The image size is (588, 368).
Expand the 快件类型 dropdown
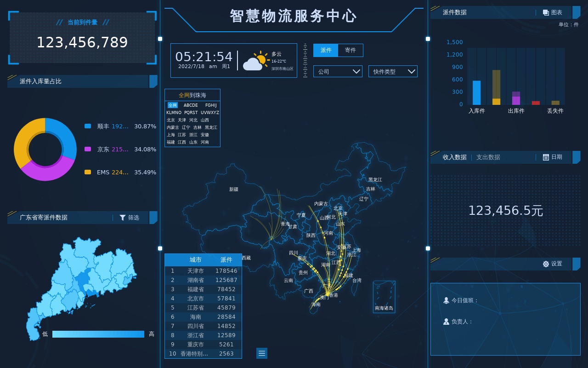(x=393, y=71)
